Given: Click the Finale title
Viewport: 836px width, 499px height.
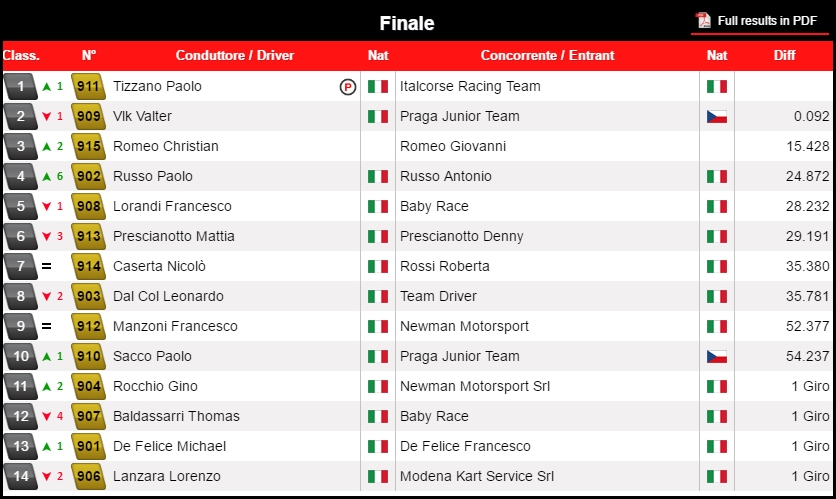Looking at the screenshot, I should pos(407,23).
